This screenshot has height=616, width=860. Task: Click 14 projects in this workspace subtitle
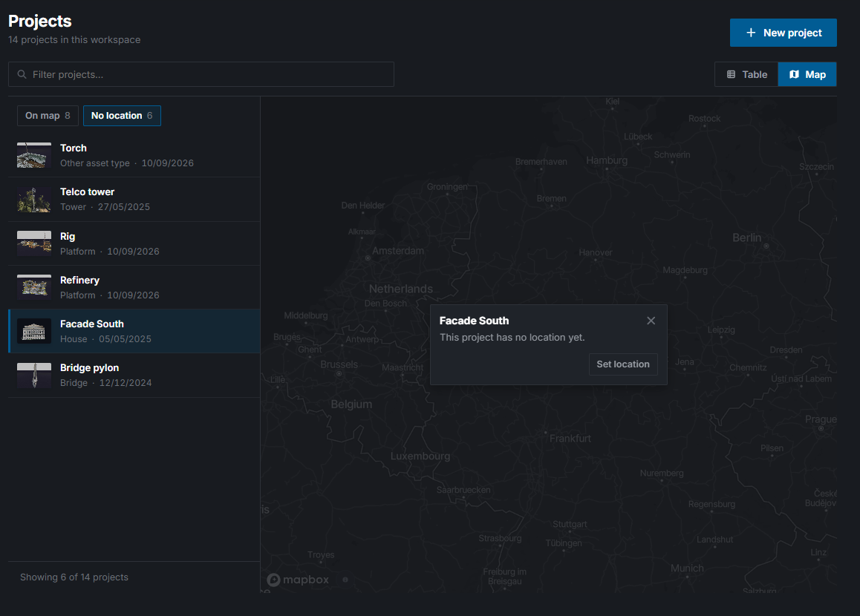pyautogui.click(x=74, y=40)
